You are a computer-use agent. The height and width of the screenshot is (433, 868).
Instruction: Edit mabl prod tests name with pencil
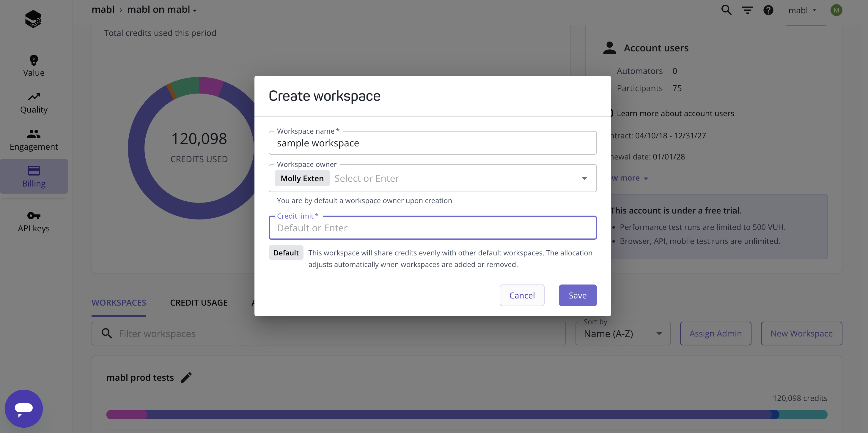point(186,377)
